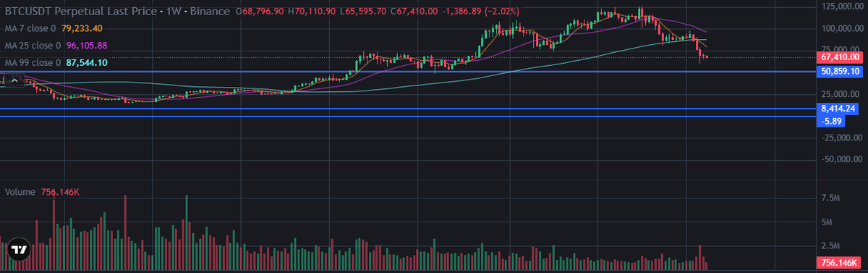The image size is (868, 273).
Task: Click the 7.5M volume axis label
Action: point(830,198)
